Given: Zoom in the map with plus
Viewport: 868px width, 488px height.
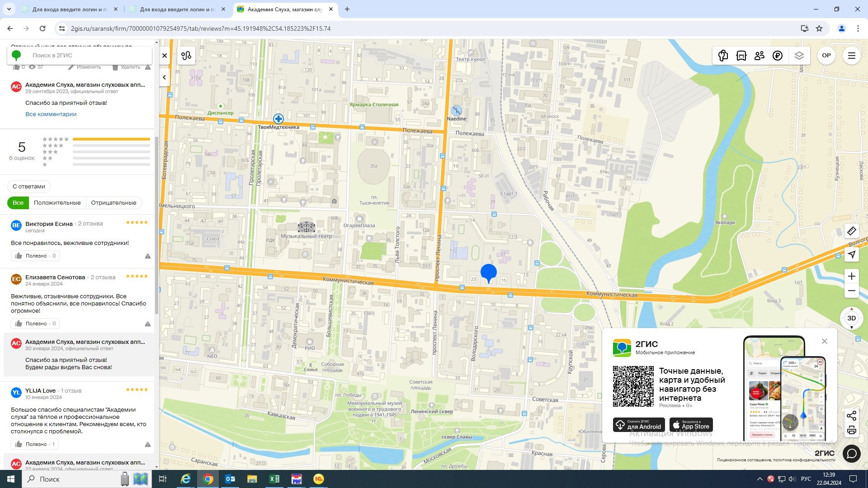Looking at the screenshot, I should pyautogui.click(x=852, y=276).
